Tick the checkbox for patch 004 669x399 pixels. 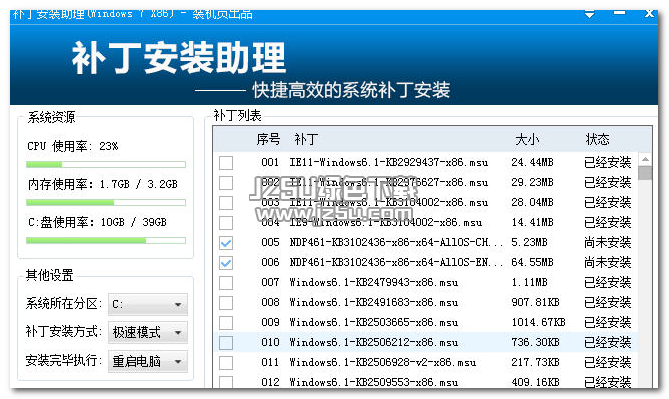click(226, 223)
